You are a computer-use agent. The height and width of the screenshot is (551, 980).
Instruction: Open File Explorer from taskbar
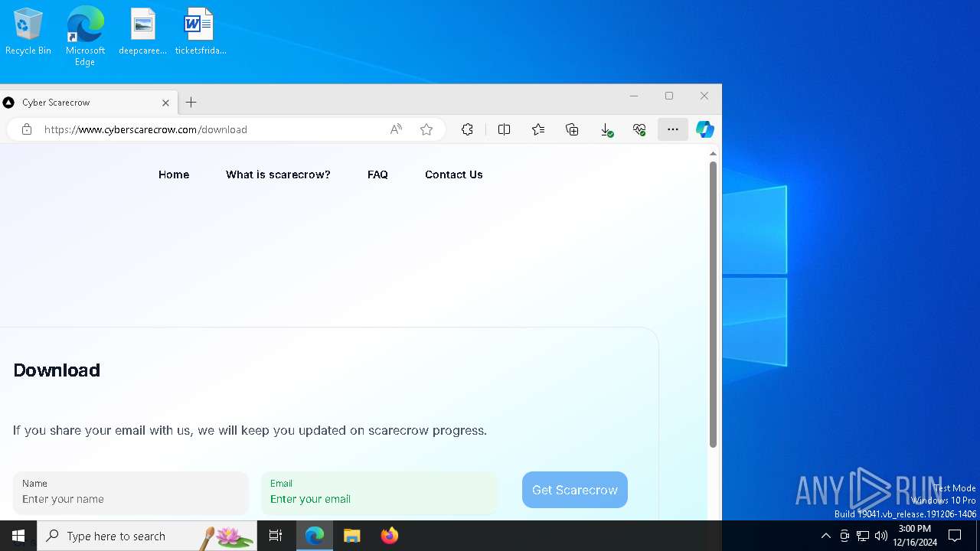pyautogui.click(x=352, y=536)
